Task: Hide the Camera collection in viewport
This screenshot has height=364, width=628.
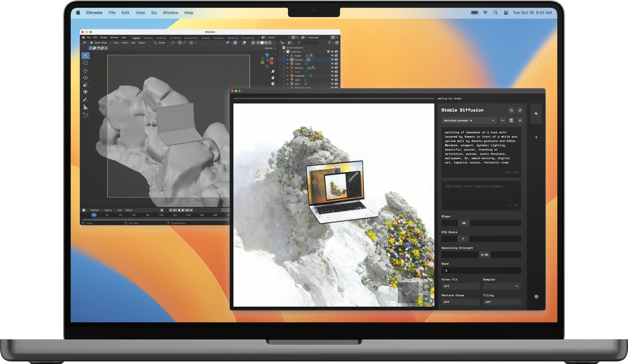Action: point(332,60)
